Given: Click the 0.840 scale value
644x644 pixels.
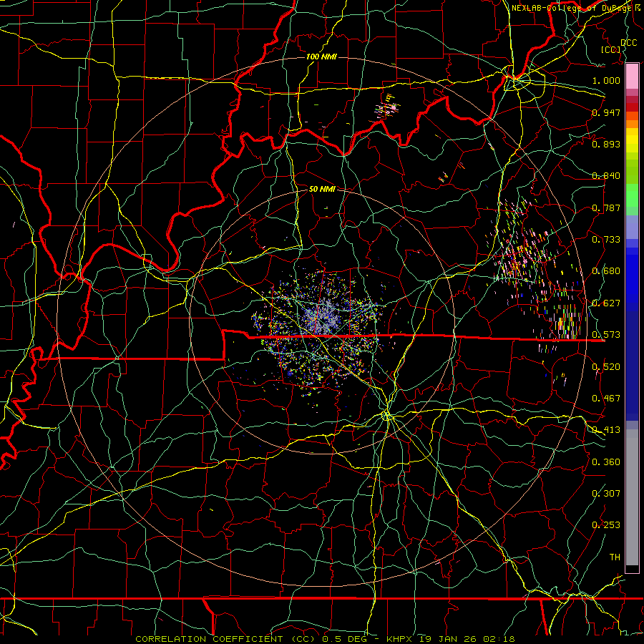Looking at the screenshot, I should (x=606, y=176).
